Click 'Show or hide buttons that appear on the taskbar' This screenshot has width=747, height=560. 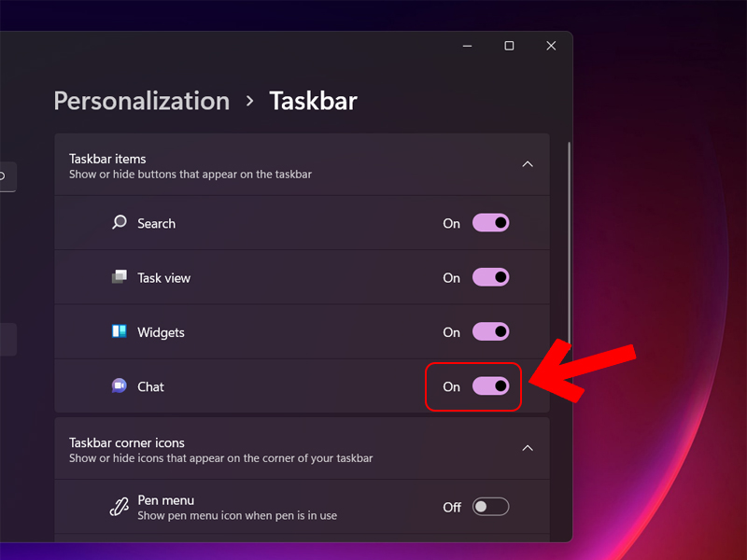(x=190, y=175)
